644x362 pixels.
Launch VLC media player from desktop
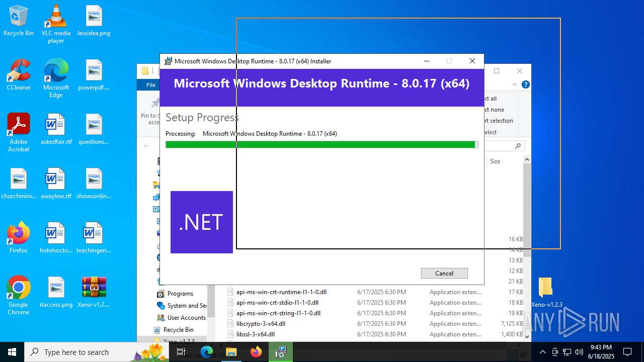tap(56, 24)
